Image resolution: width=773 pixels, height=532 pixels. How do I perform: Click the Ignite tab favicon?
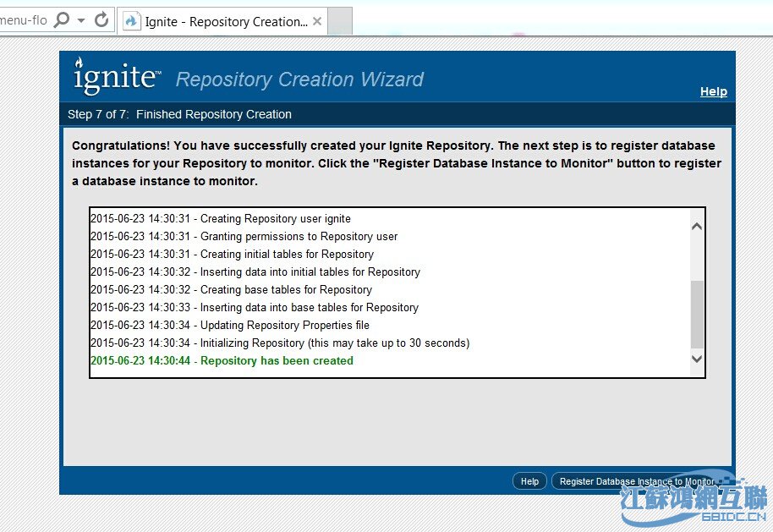tap(132, 21)
